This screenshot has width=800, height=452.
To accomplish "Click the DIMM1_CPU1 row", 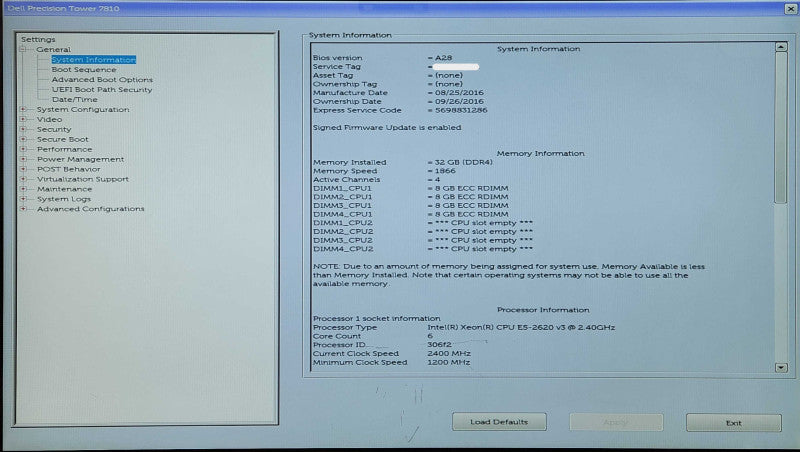I will [411, 188].
